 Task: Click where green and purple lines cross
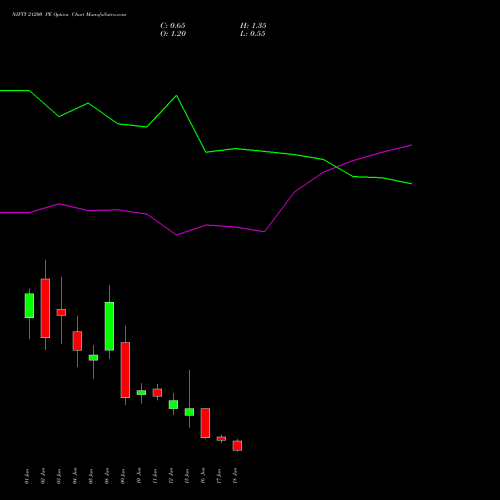(337, 167)
